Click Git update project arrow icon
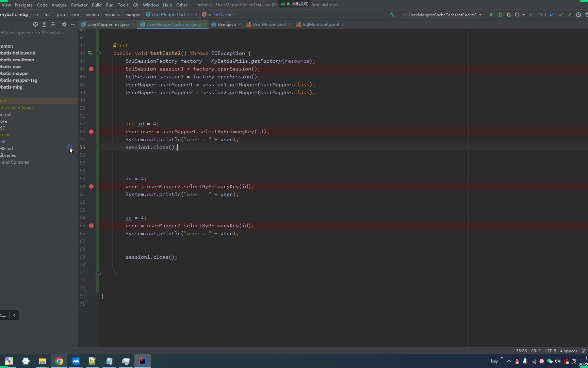588x368 pixels. click(x=552, y=15)
